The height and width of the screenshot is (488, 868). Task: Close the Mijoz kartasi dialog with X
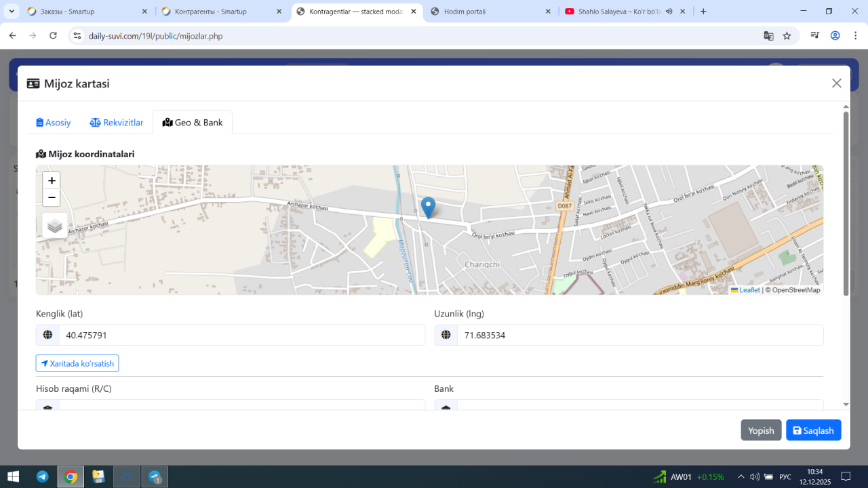click(837, 83)
